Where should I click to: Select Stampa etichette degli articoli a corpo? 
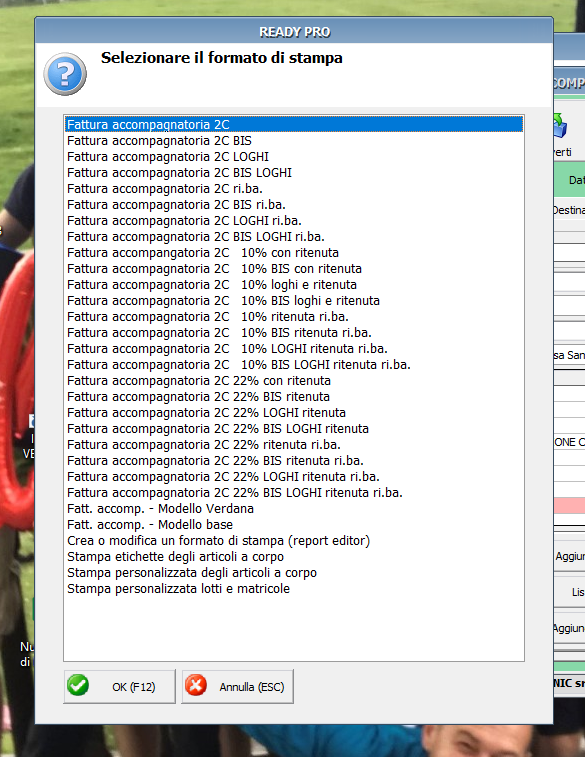point(294,556)
